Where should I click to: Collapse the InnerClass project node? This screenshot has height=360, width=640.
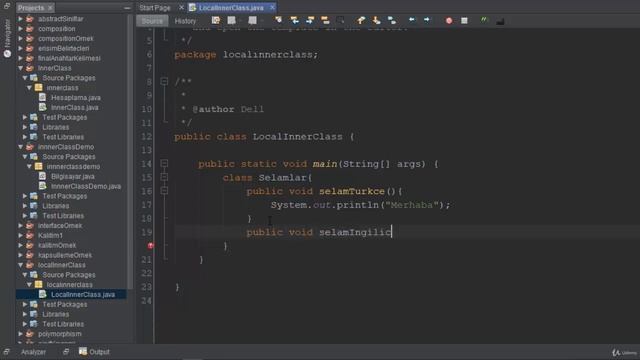(20, 68)
